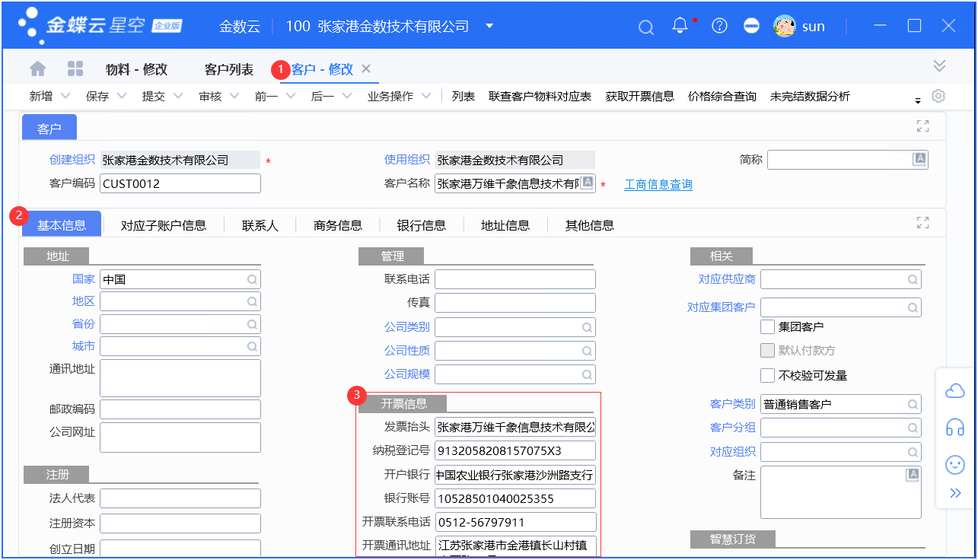Image resolution: width=978 pixels, height=560 pixels.
Task: Close the 客户 - 修改 tab
Action: tap(366, 68)
